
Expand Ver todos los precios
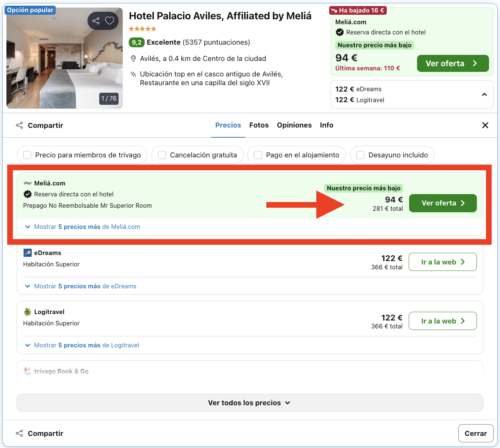249,403
